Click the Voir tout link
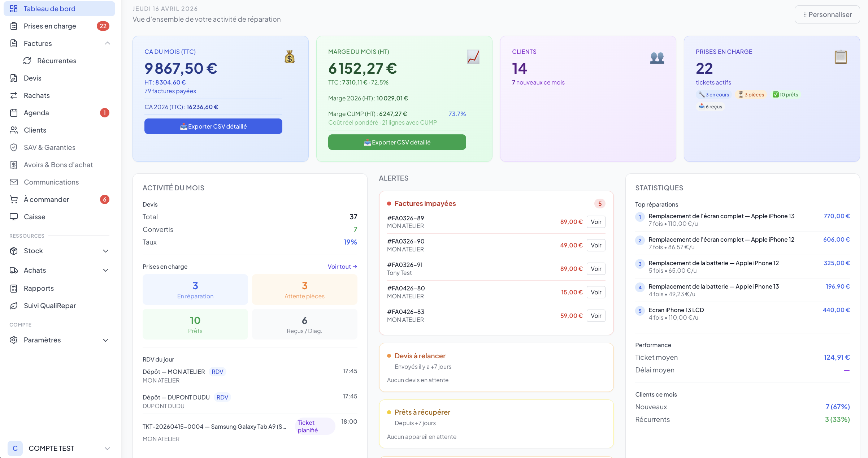Image resolution: width=868 pixels, height=458 pixels. point(342,267)
